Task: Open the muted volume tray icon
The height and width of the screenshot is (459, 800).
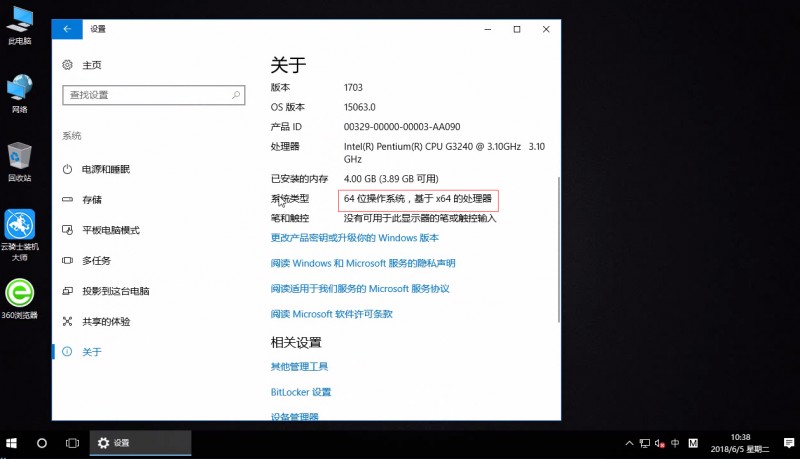Action: coord(660,443)
